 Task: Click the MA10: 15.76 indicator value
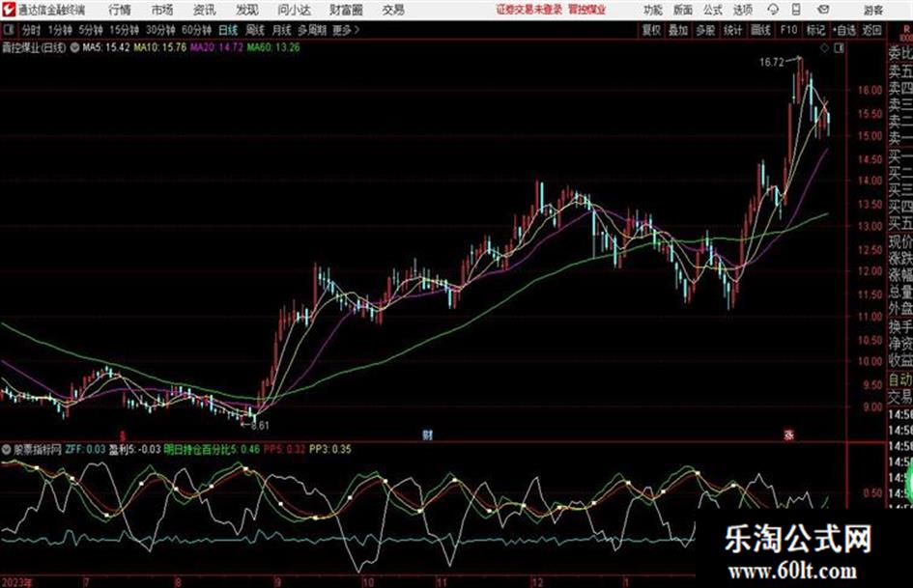[160, 47]
